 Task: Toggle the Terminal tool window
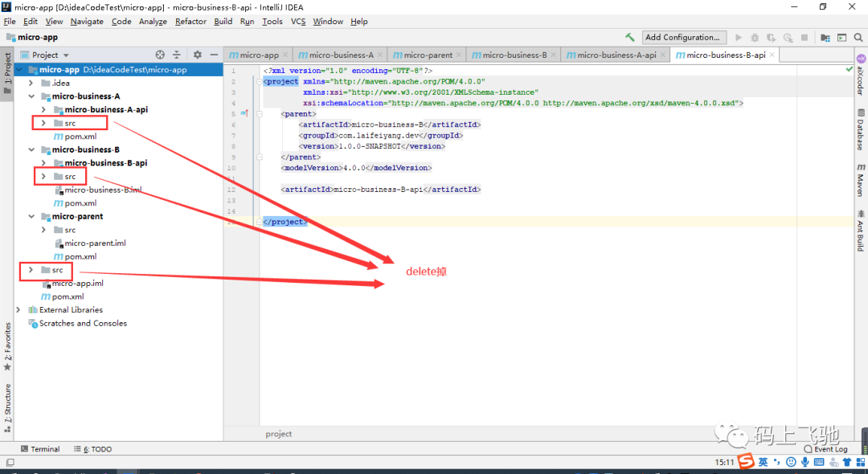40,448
